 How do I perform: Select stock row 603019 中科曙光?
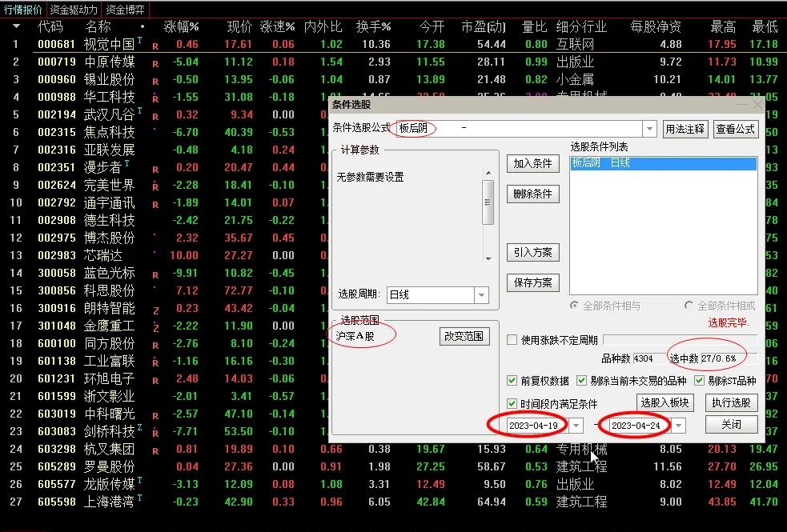coord(164,414)
